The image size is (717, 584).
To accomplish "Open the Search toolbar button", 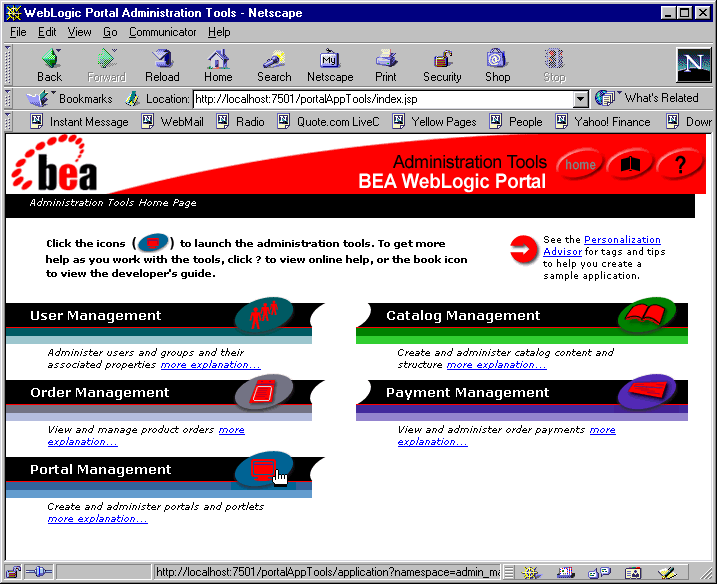I will click(x=274, y=65).
